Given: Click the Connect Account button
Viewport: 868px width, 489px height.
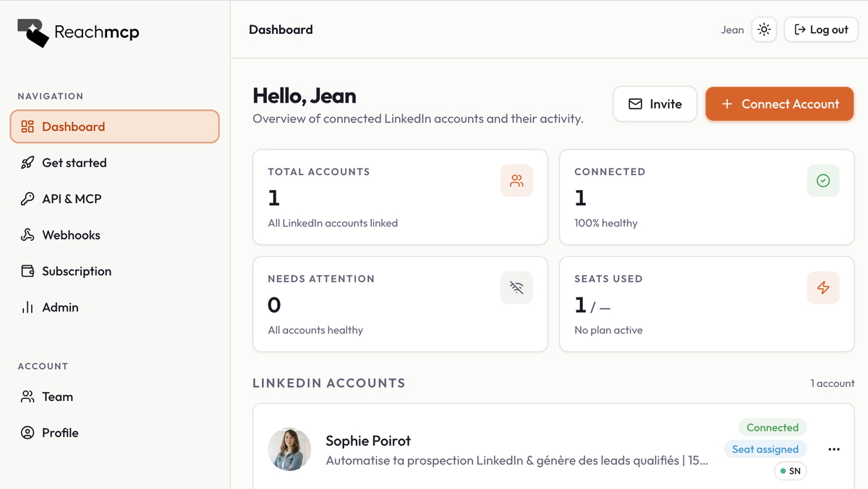Looking at the screenshot, I should (780, 104).
